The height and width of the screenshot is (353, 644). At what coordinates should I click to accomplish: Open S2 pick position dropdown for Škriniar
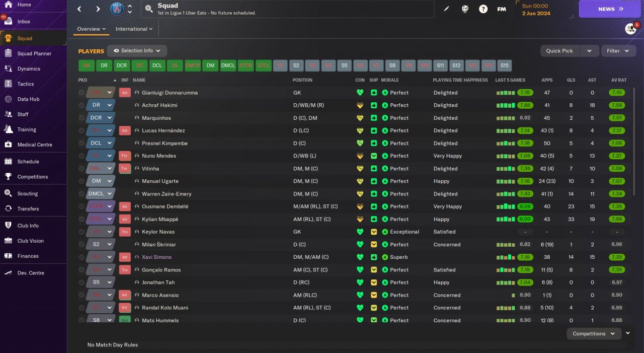[100, 244]
